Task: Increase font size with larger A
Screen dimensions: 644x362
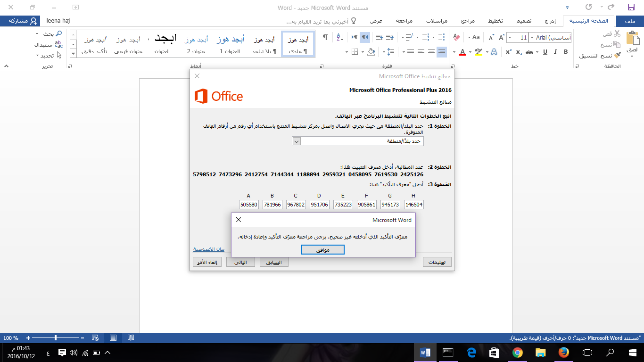Action: pyautogui.click(x=502, y=37)
